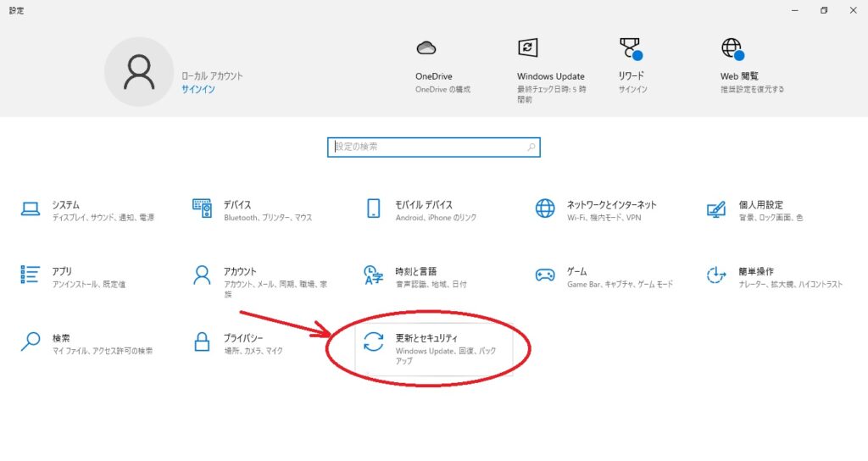Viewport: 868px width, 461px height.
Task: Open the デバイス keyboard and speaker icon
Action: coord(202,208)
